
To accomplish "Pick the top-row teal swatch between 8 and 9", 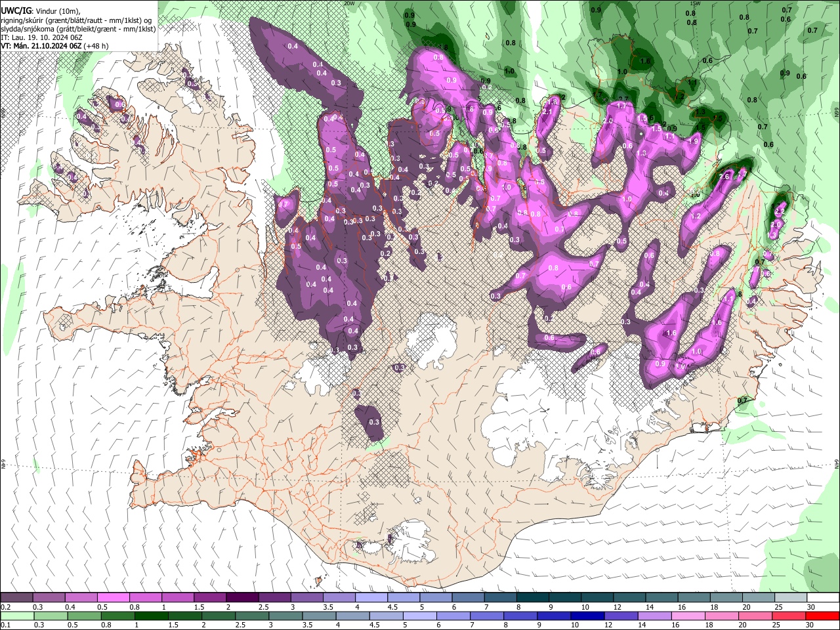I will pos(532,598).
